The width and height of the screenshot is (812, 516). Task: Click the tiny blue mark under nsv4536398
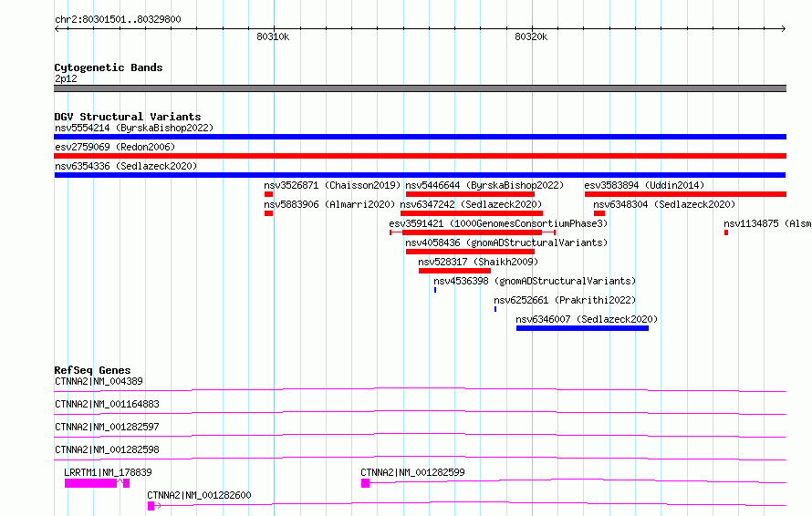click(x=435, y=290)
